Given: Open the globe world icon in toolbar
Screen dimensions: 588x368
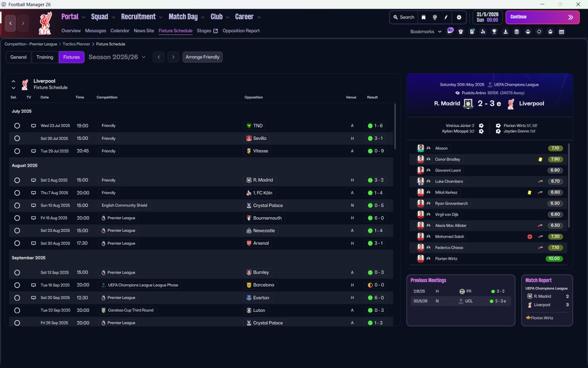Looking at the screenshot, I should [435, 17].
